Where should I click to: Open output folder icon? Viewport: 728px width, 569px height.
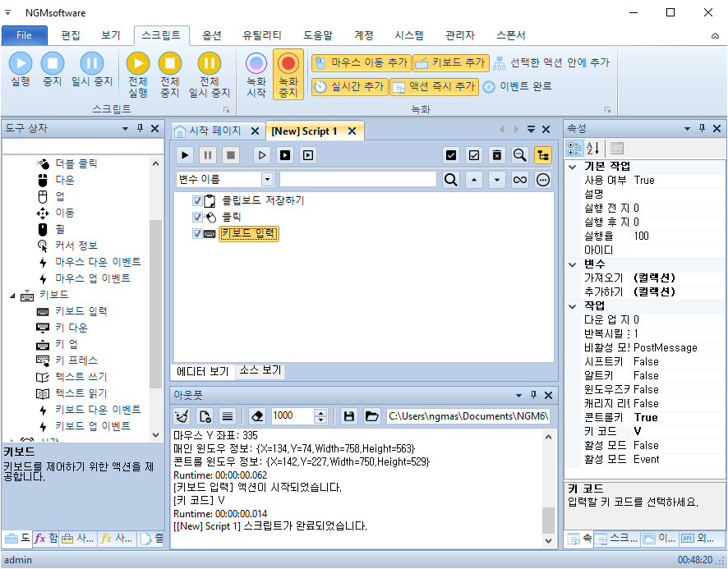coord(372,416)
